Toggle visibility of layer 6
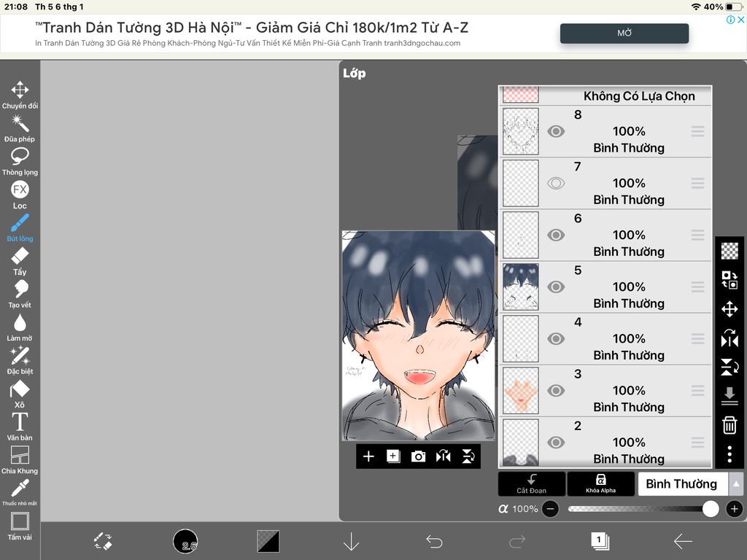The image size is (747, 560). tap(556, 236)
